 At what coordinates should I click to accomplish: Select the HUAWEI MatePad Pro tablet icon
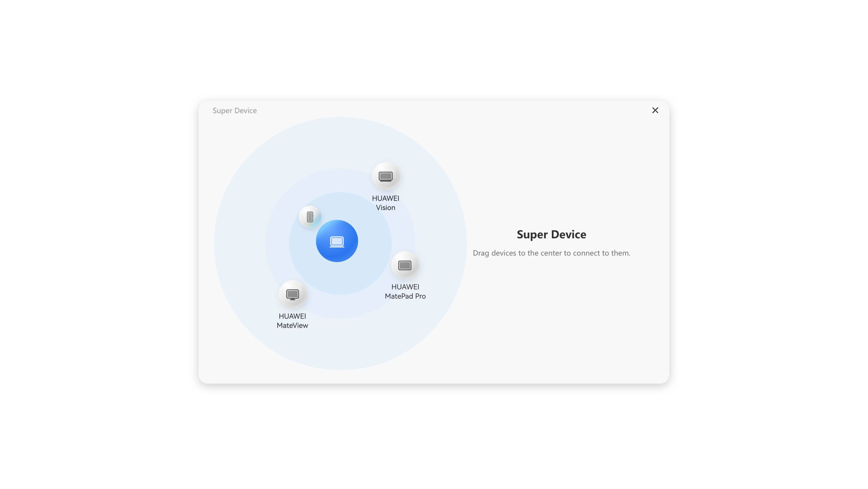pyautogui.click(x=405, y=265)
